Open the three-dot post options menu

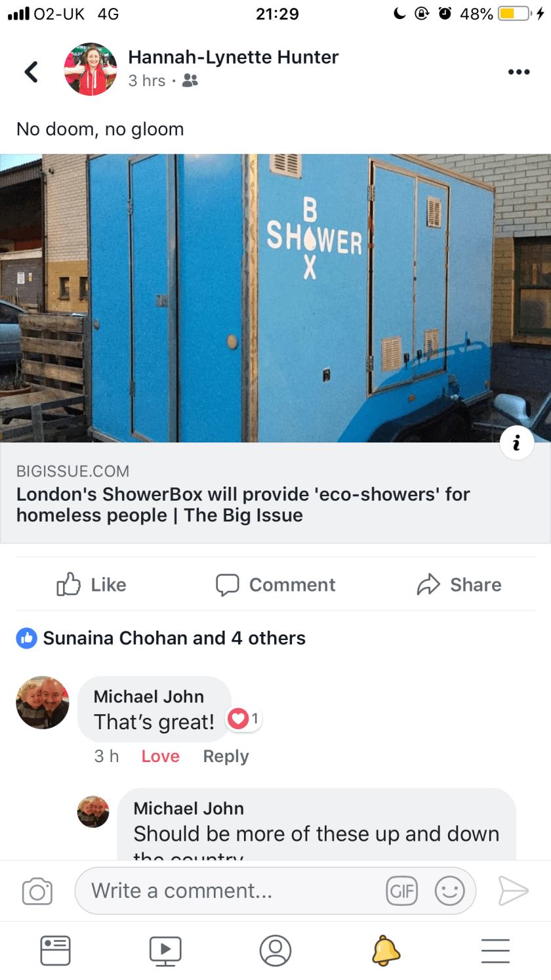pyautogui.click(x=518, y=72)
